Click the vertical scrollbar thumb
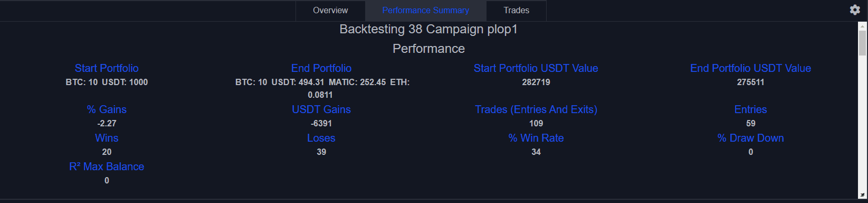This screenshot has width=868, height=203. [863, 43]
